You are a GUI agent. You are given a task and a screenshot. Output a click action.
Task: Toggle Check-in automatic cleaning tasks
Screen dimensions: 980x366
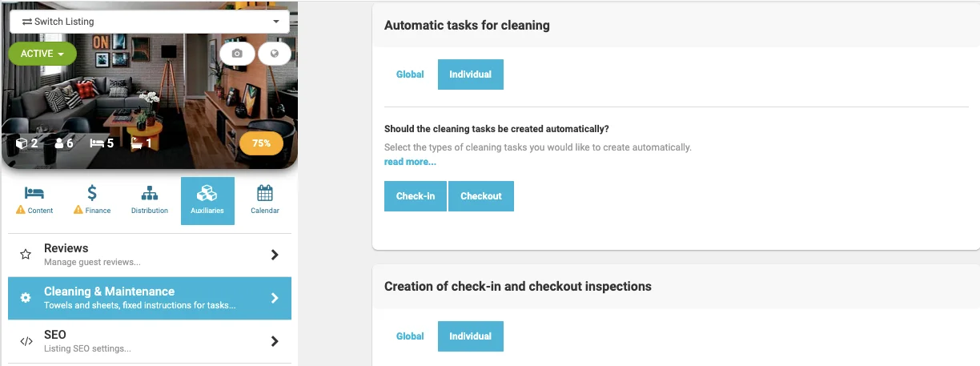415,196
